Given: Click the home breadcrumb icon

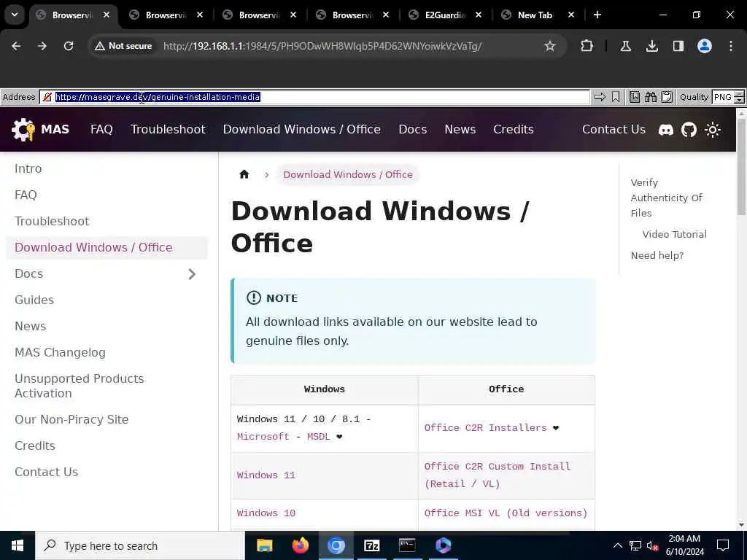Looking at the screenshot, I should click(x=244, y=174).
